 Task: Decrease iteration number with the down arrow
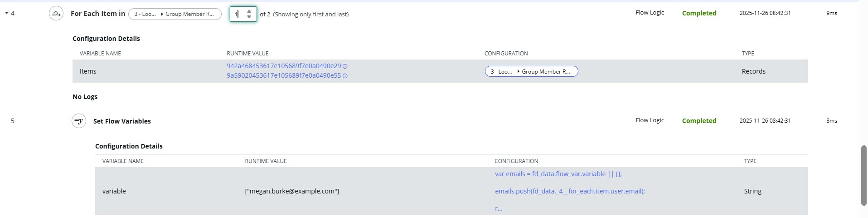pos(249,17)
